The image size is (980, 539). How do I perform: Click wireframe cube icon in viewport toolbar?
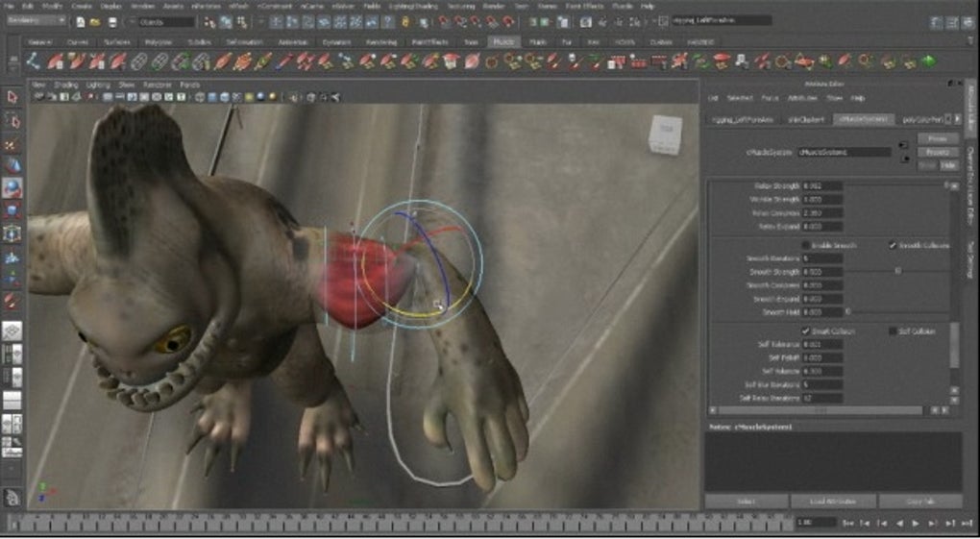200,98
